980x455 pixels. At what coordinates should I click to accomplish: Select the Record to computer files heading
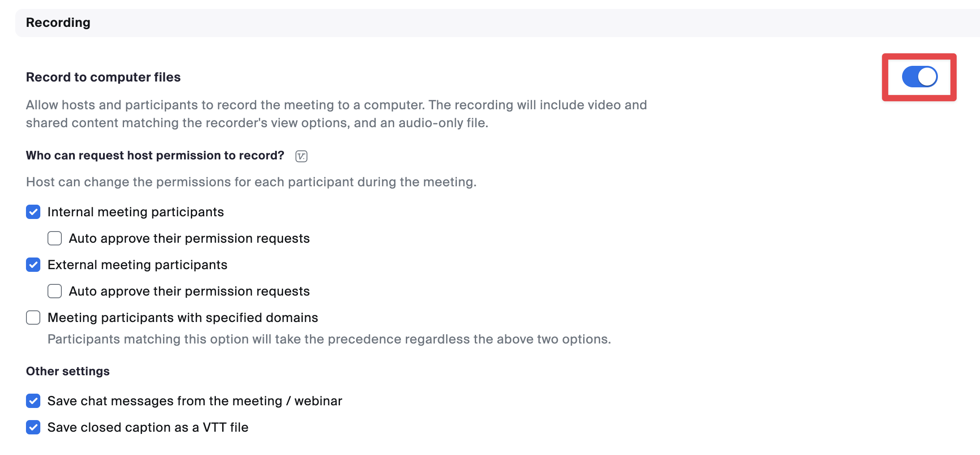pyautogui.click(x=103, y=77)
